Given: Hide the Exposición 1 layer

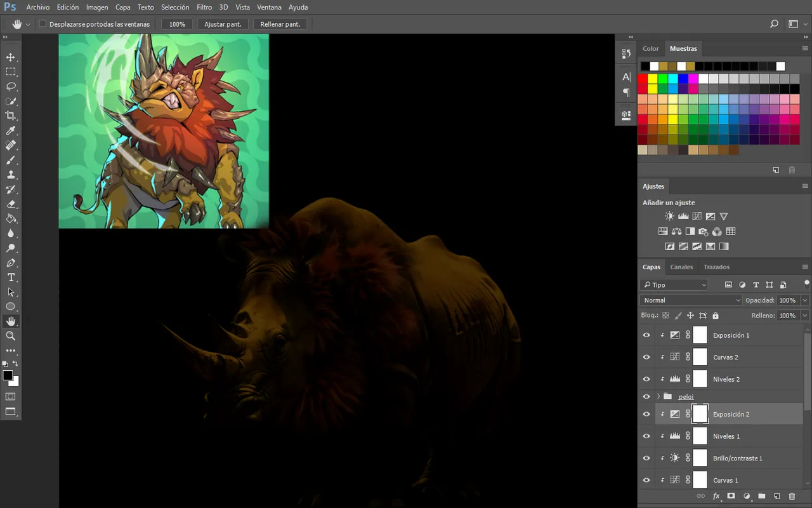Looking at the screenshot, I should pos(646,335).
